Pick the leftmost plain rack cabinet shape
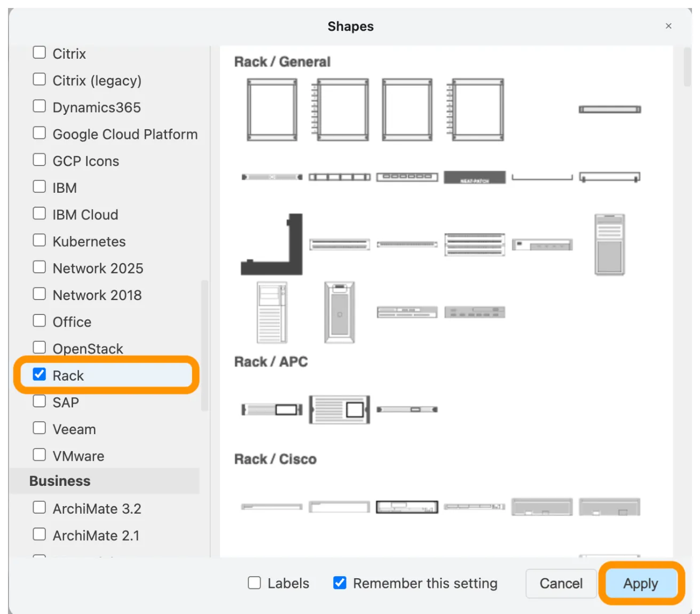The width and height of the screenshot is (700, 614). click(272, 109)
